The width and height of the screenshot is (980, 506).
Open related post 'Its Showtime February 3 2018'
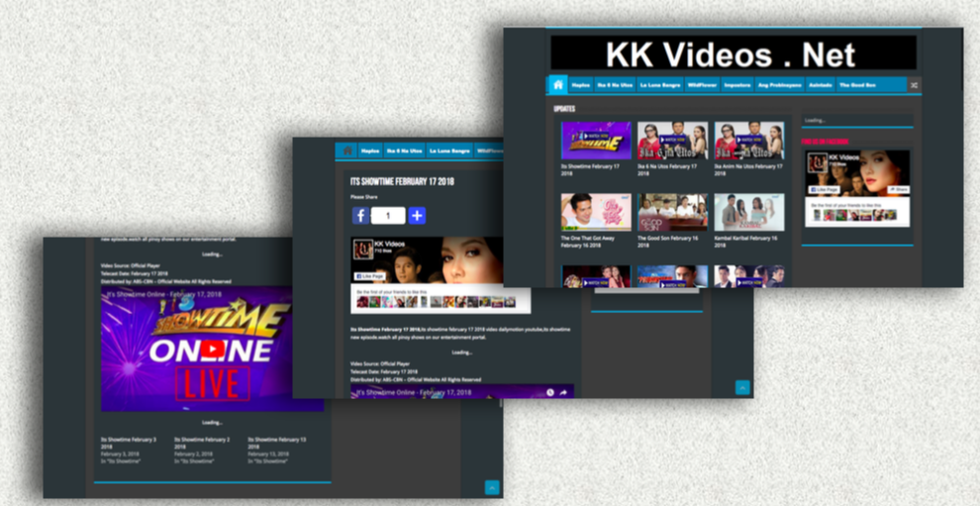coord(128,443)
